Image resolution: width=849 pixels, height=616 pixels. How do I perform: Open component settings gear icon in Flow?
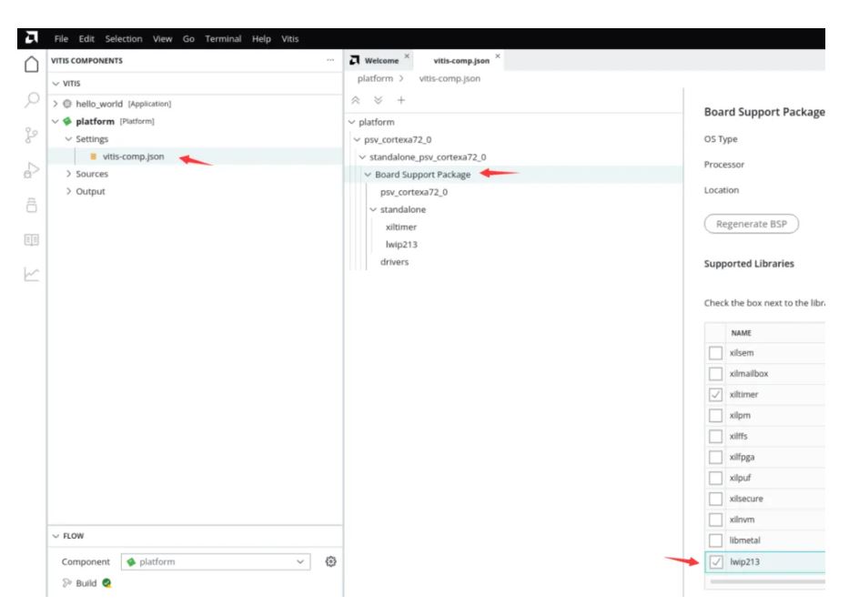tap(331, 561)
